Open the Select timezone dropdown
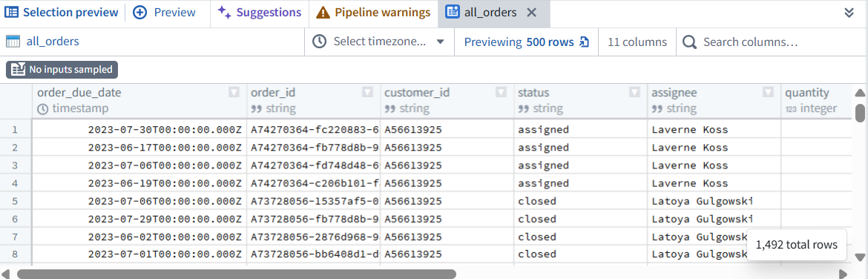This screenshot has width=868, height=279. 379,42
